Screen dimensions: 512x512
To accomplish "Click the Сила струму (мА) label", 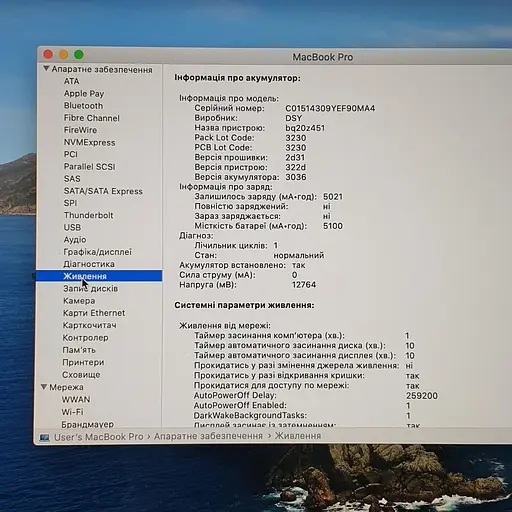I will click(x=217, y=275).
